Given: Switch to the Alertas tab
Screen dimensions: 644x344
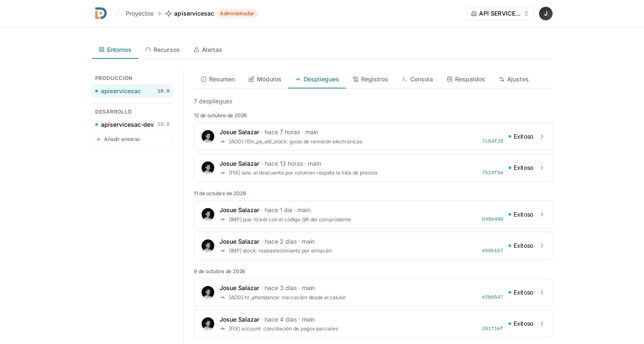Looking at the screenshot, I should click(208, 50).
